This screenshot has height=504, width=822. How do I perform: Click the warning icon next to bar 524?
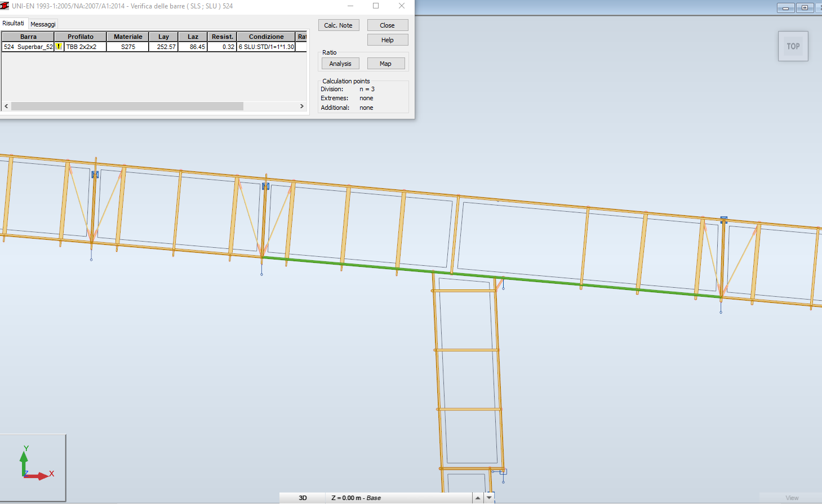(x=59, y=46)
